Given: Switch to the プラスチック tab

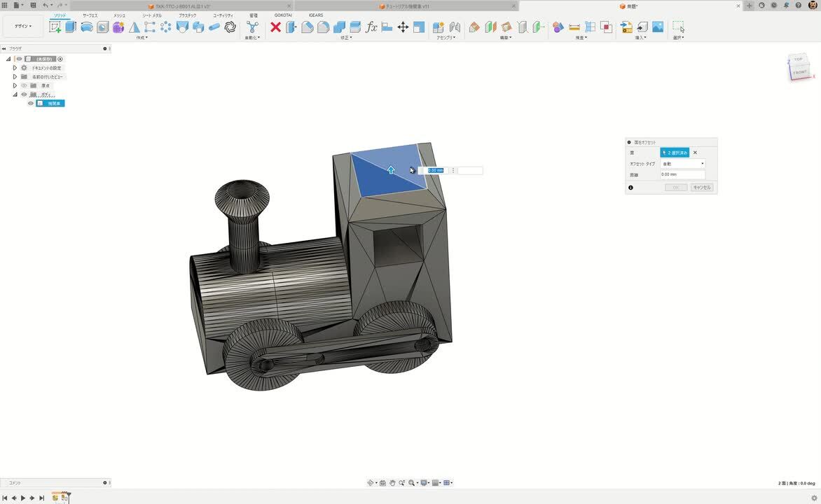Looking at the screenshot, I should click(188, 15).
